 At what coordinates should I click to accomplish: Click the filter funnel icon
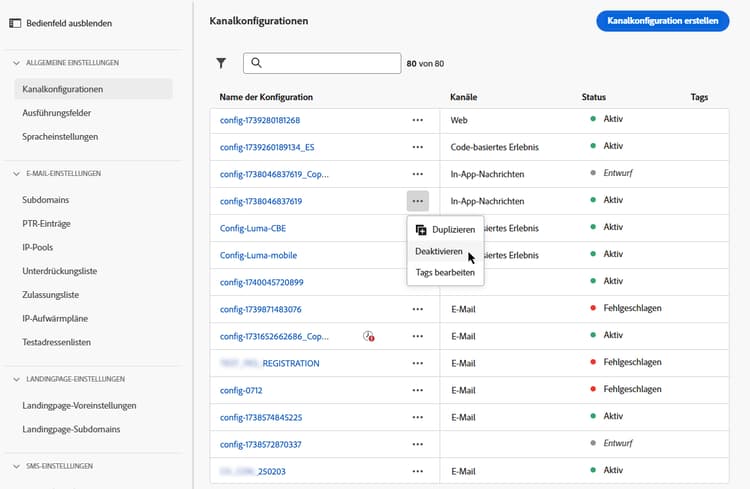pyautogui.click(x=221, y=63)
